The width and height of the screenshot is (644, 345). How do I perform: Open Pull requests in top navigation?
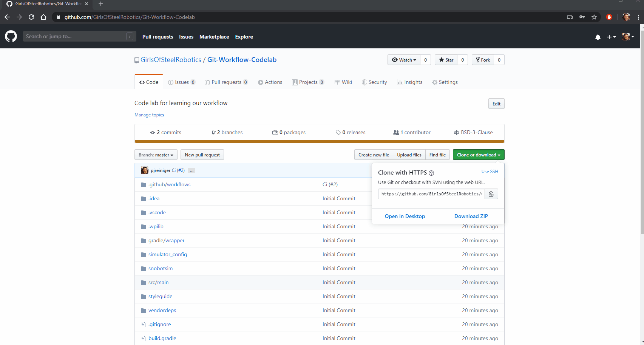tap(158, 37)
